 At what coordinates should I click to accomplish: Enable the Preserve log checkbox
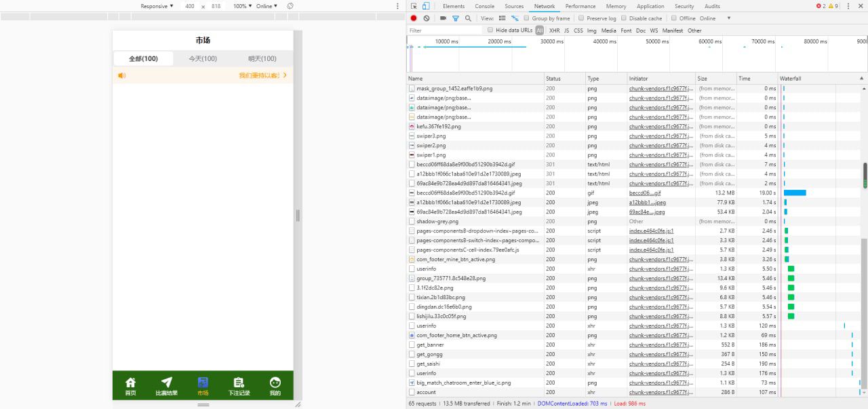581,18
